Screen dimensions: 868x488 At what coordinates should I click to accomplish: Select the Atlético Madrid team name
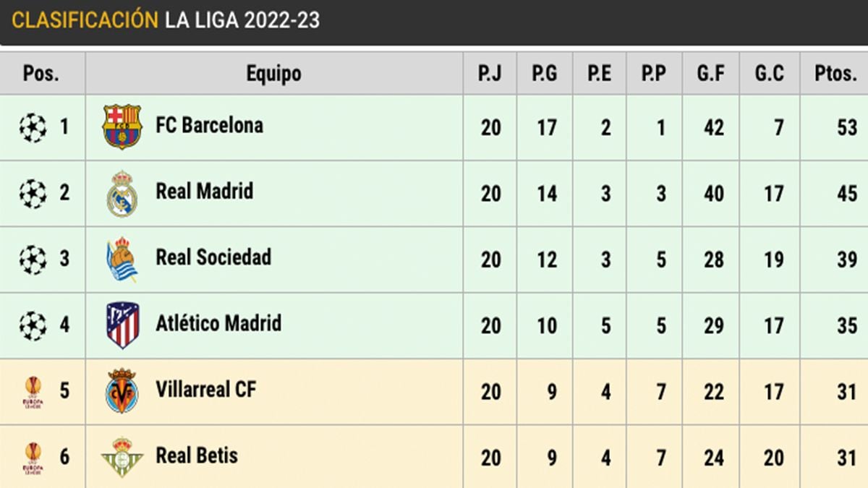pyautogui.click(x=218, y=323)
